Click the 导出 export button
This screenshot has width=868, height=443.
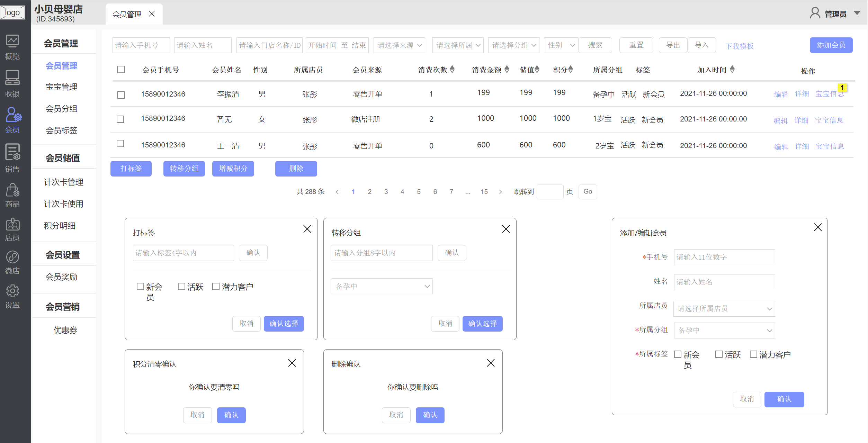(x=673, y=45)
